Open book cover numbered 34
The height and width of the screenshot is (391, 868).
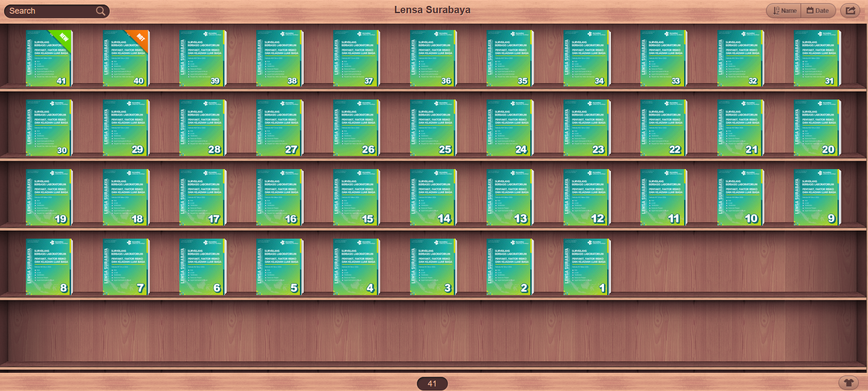587,58
